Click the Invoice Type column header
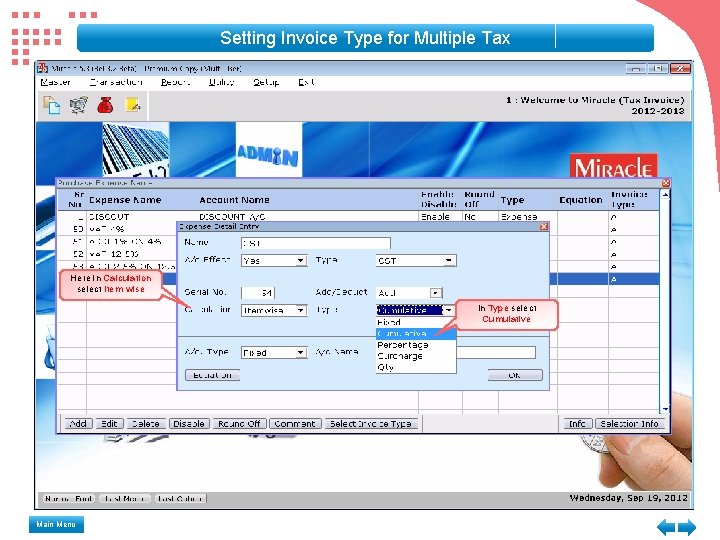The image size is (720, 540). [x=629, y=200]
